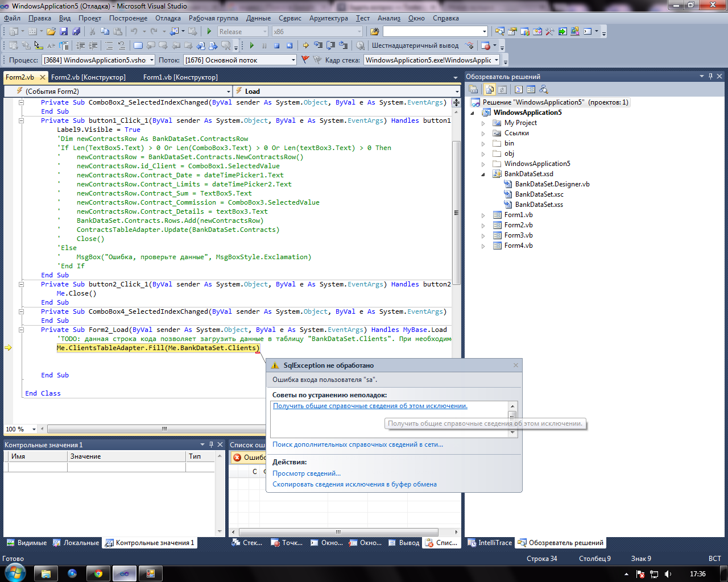Pin the Solution Explorer panel
Viewport: 728px width, 582px height.
click(710, 76)
